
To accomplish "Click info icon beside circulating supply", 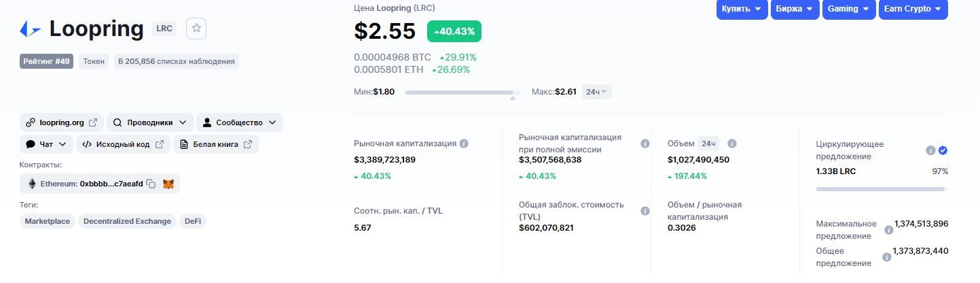I will point(930,150).
